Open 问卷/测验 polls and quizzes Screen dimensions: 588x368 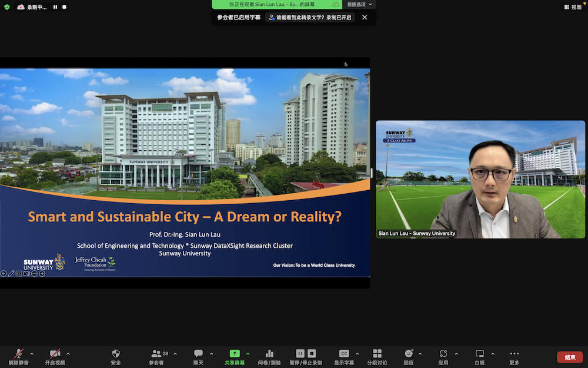pyautogui.click(x=269, y=357)
